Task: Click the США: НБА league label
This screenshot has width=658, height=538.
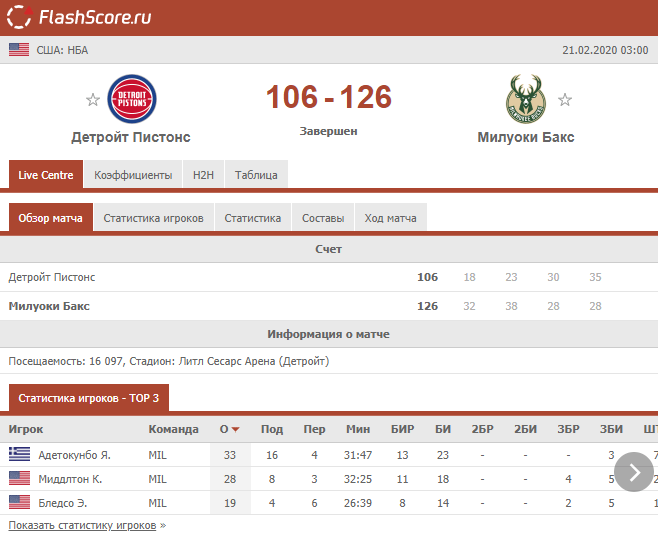Action: pos(62,50)
